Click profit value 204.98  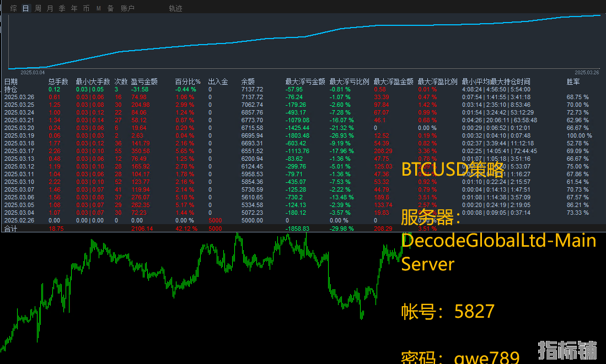click(x=141, y=105)
